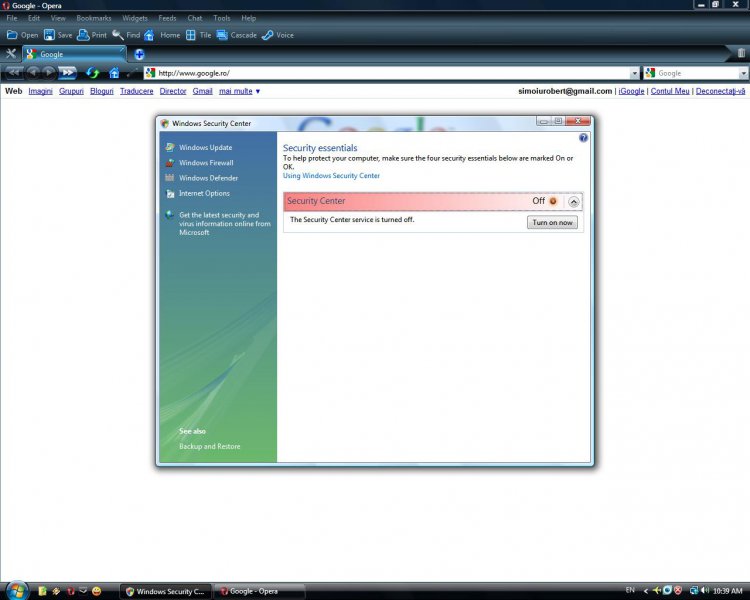Open the Windows Start orb
This screenshot has width=750, height=600.
tap(16, 590)
